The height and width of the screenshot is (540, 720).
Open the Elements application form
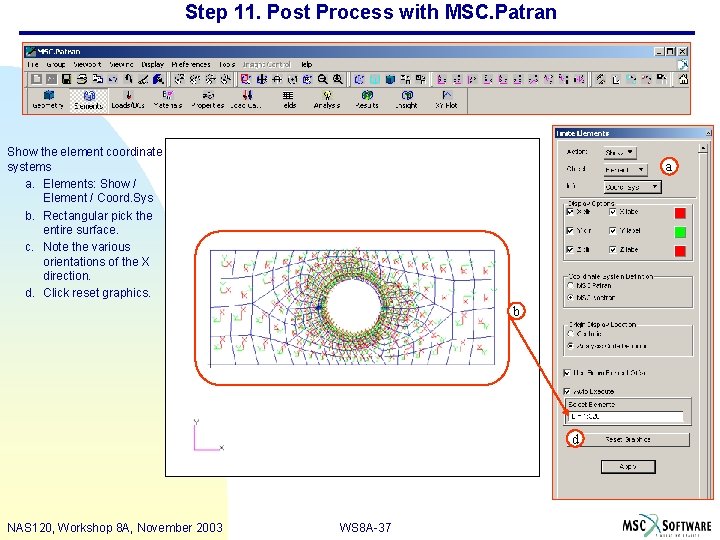(89, 100)
